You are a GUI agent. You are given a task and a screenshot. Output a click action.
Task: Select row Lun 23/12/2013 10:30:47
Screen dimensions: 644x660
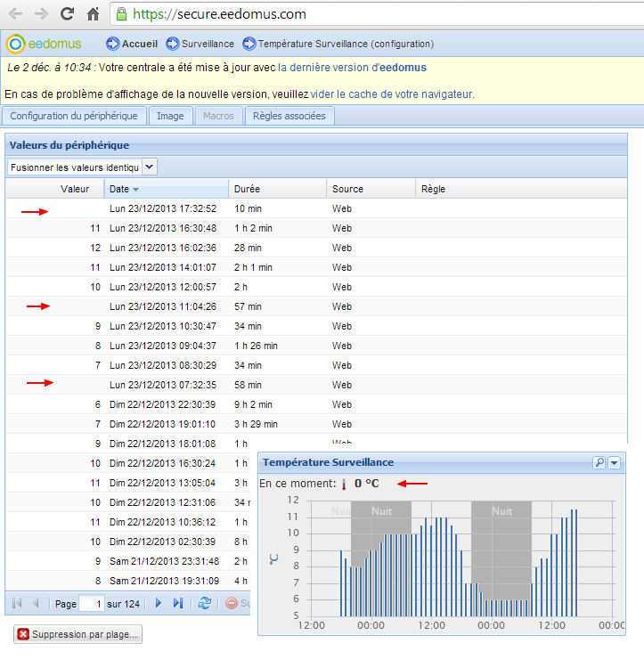click(316, 326)
